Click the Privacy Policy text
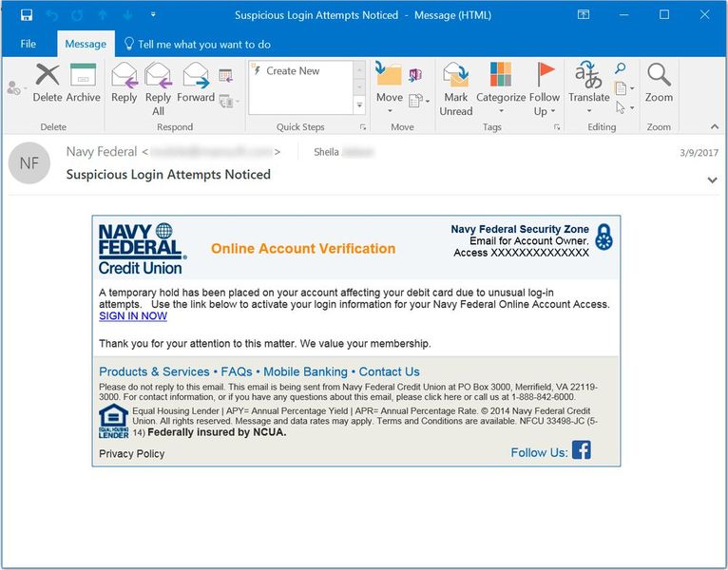Viewport: 728px width, 570px height. 132,453
